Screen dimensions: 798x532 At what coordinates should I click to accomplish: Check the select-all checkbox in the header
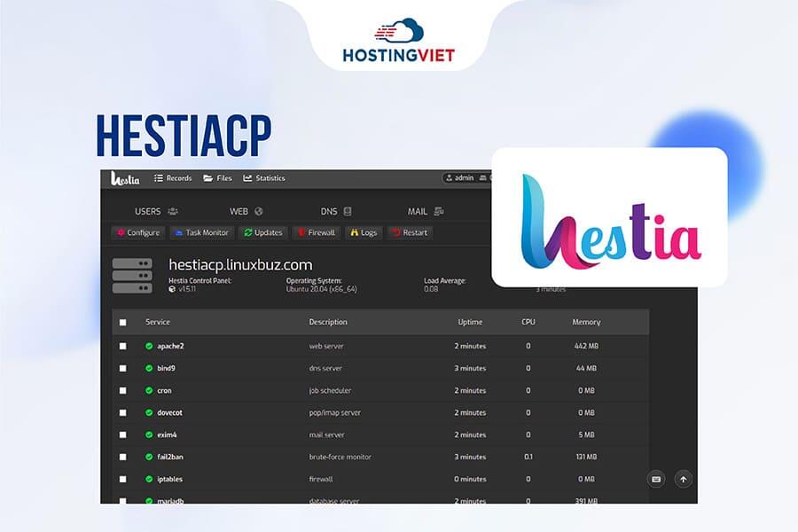click(123, 323)
